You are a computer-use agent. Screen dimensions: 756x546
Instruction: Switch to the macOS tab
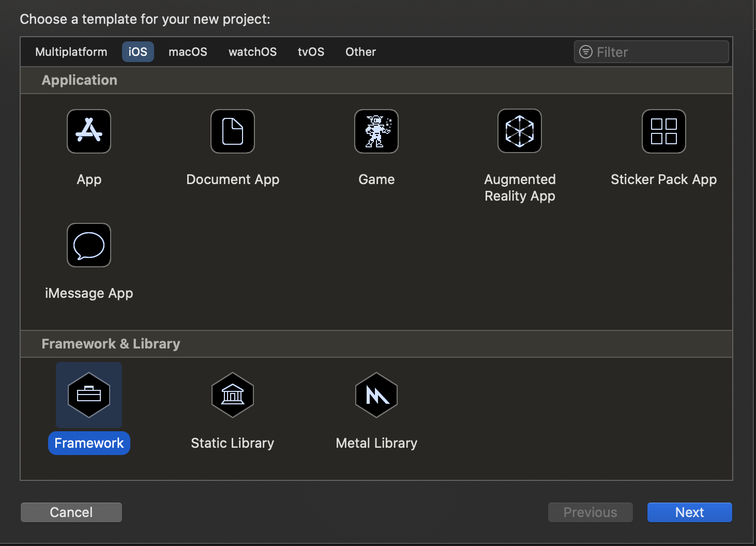point(187,52)
